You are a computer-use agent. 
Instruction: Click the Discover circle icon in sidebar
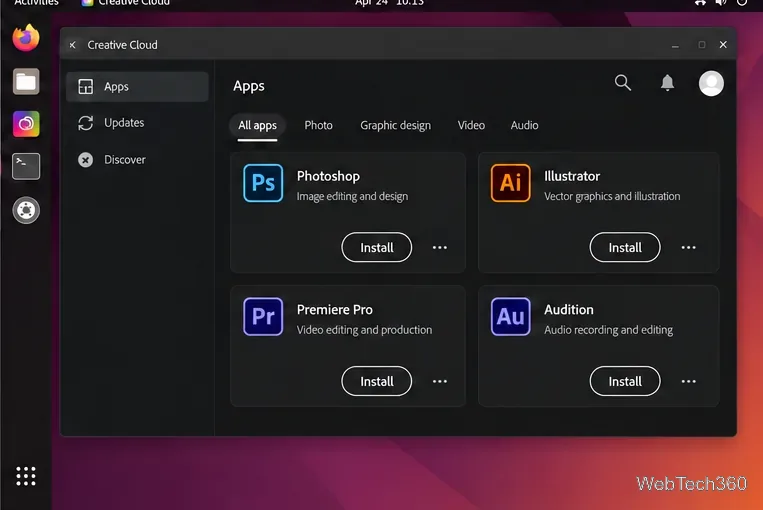[x=86, y=160]
